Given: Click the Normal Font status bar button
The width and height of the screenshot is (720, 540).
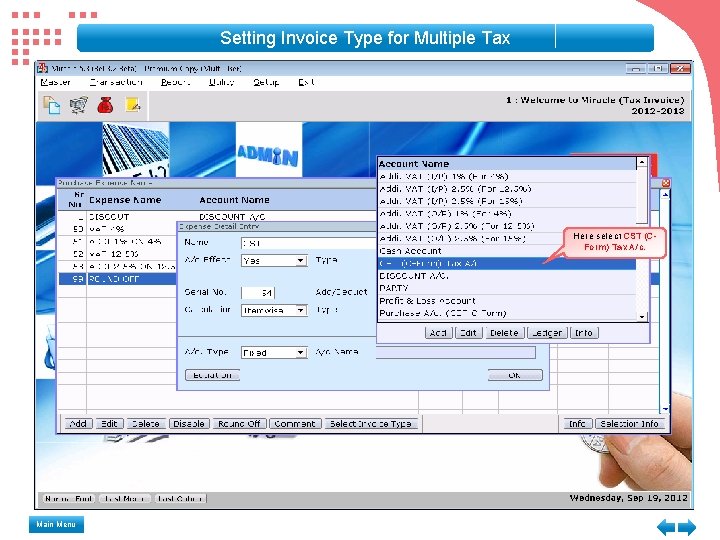Looking at the screenshot, I should click(69, 499).
